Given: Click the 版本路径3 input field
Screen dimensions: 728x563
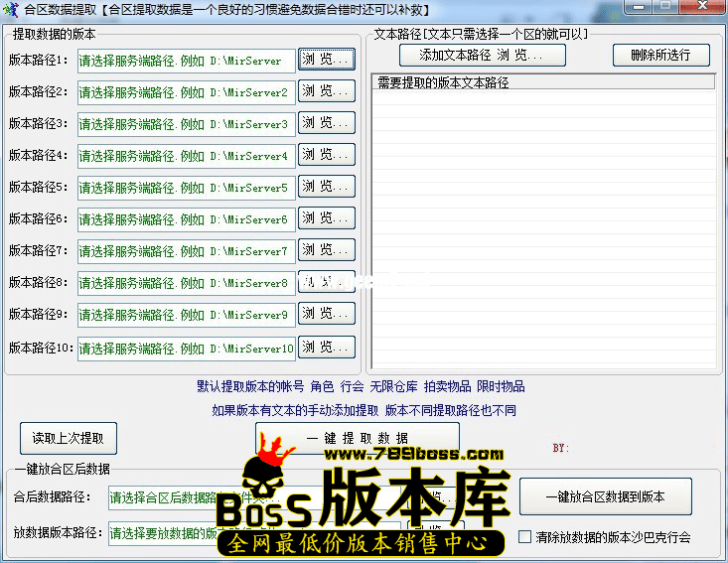Looking at the screenshot, I should click(186, 124).
